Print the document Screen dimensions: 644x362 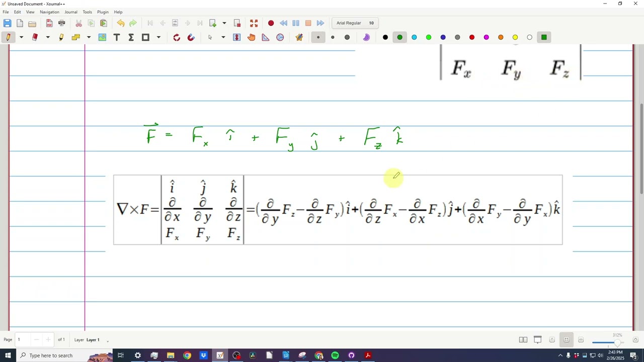[x=62, y=23]
